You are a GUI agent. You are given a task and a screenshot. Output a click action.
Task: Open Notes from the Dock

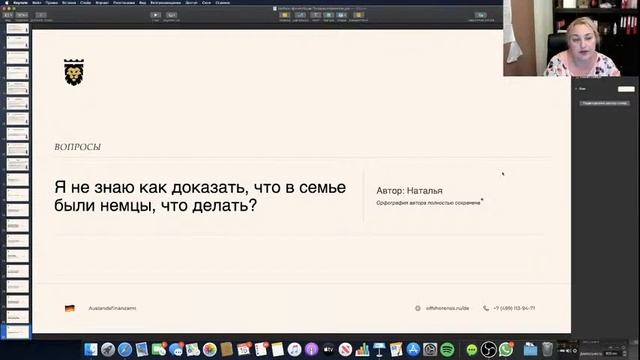pyautogui.click(x=278, y=350)
